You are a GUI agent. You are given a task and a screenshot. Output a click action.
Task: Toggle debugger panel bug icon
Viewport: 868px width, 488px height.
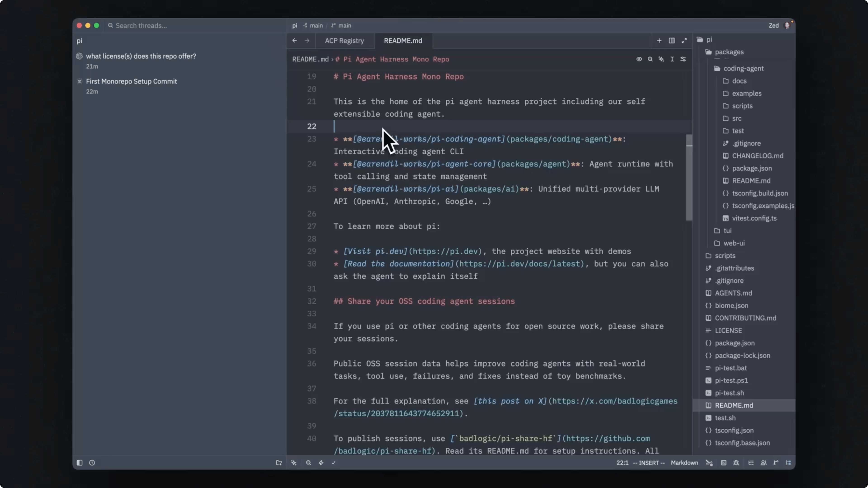click(x=736, y=463)
